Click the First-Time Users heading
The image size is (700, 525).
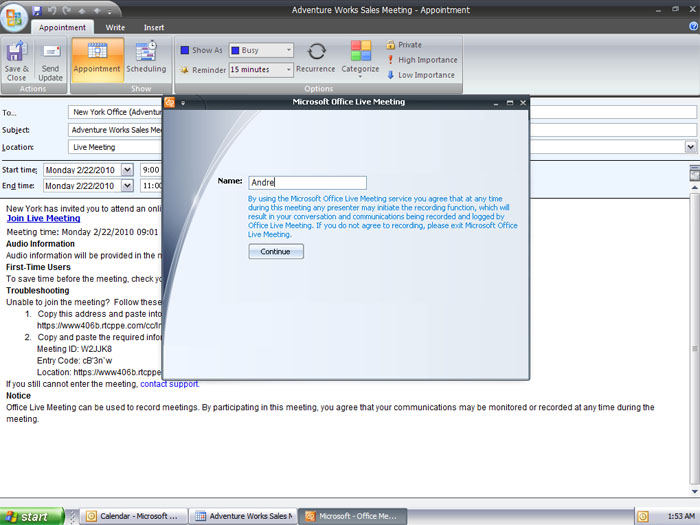coord(38,267)
